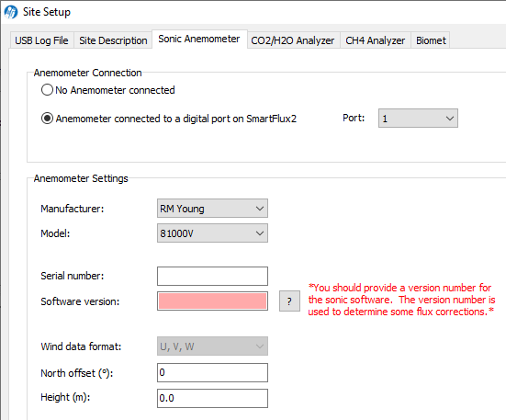Click the disabled Wind data format dropdown
This screenshot has width=506, height=420.
(212, 346)
